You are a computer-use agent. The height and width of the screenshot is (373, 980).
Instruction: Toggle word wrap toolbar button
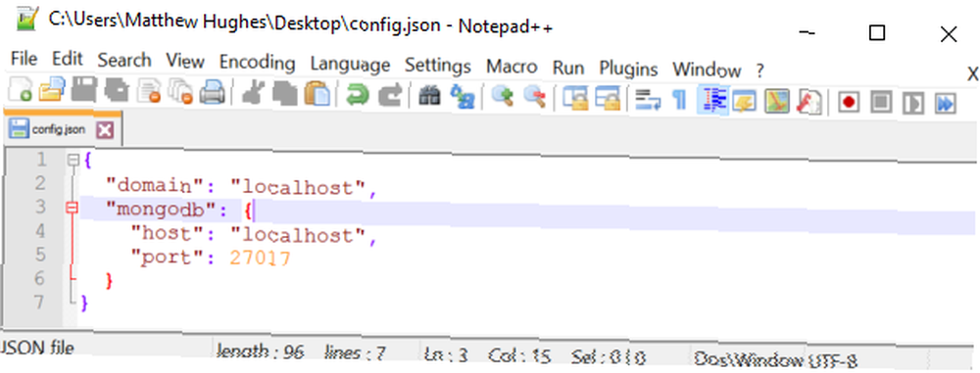(x=648, y=99)
